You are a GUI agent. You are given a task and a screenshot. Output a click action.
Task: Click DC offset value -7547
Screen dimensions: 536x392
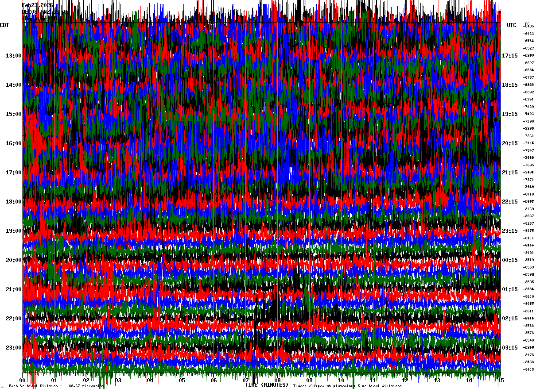529,150
